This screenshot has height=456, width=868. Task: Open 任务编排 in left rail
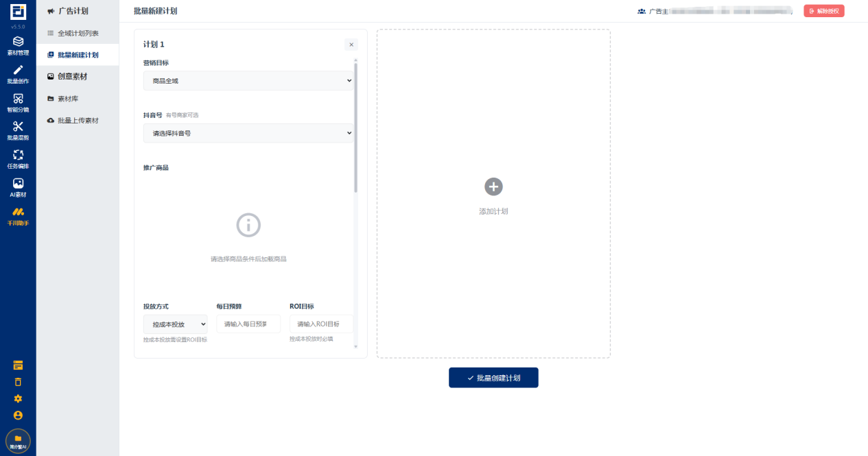click(18, 159)
